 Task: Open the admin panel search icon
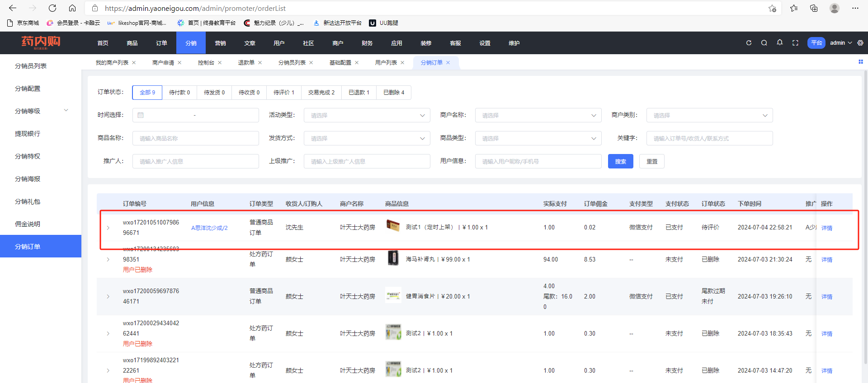click(764, 43)
